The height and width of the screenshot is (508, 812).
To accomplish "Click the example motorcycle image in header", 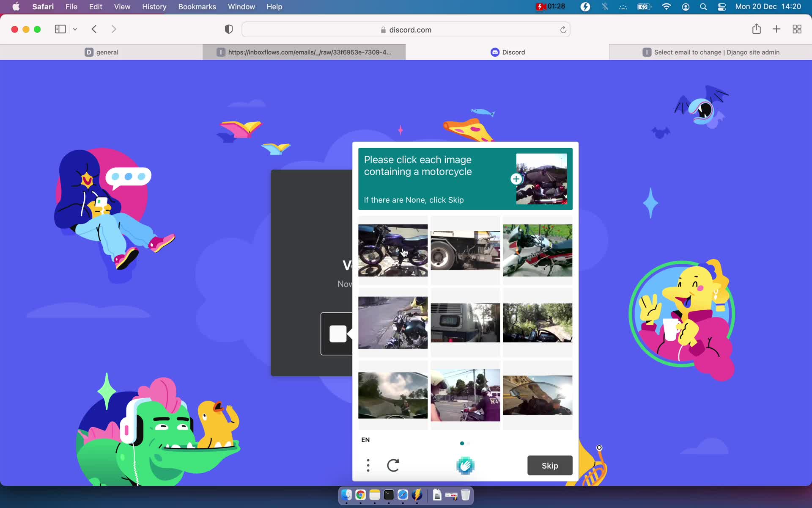I will click(541, 179).
